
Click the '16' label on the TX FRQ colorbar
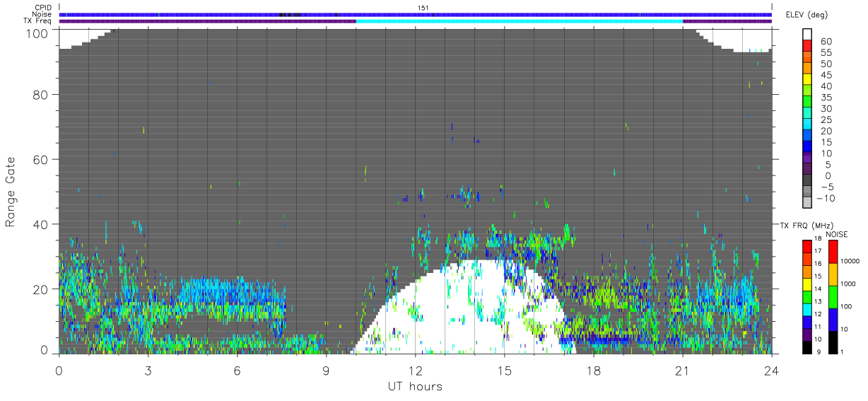pos(818,264)
